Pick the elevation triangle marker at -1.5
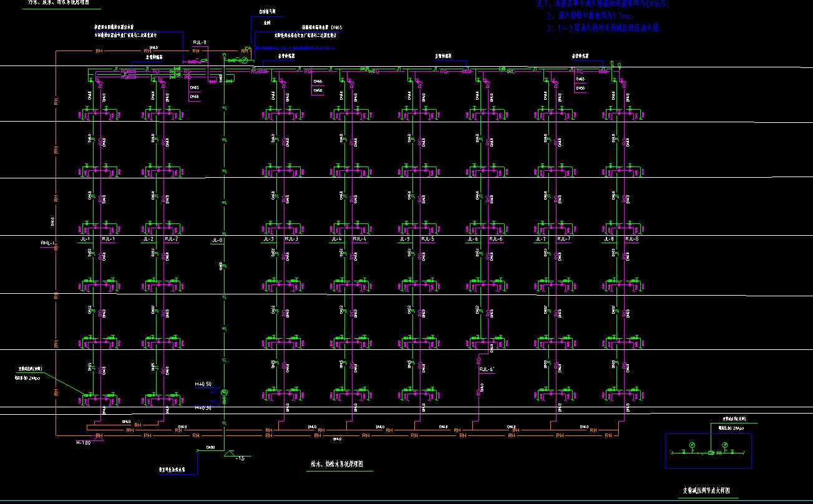The height and width of the screenshot is (504, 813). point(230,453)
